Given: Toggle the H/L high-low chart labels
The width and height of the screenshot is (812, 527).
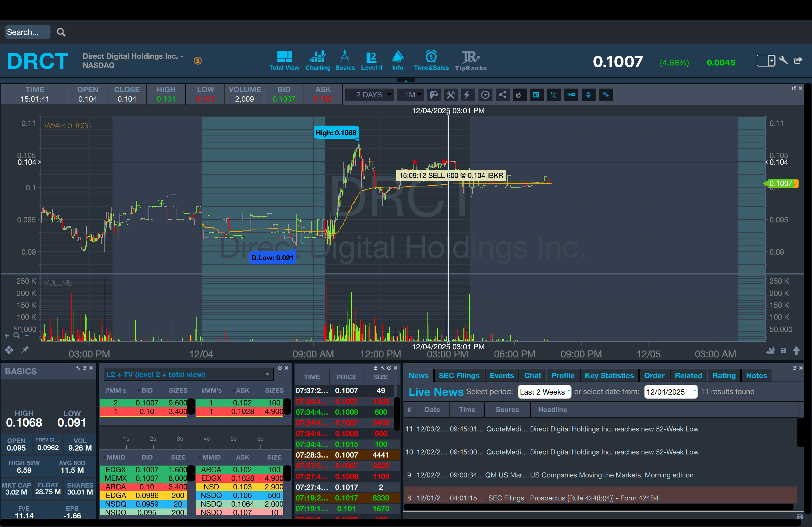Looking at the screenshot, I should click(554, 95).
